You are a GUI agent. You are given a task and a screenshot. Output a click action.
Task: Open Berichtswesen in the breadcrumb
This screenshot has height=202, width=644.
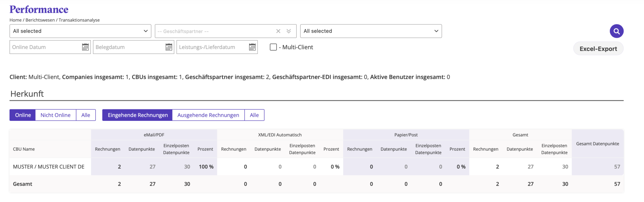tap(40, 20)
